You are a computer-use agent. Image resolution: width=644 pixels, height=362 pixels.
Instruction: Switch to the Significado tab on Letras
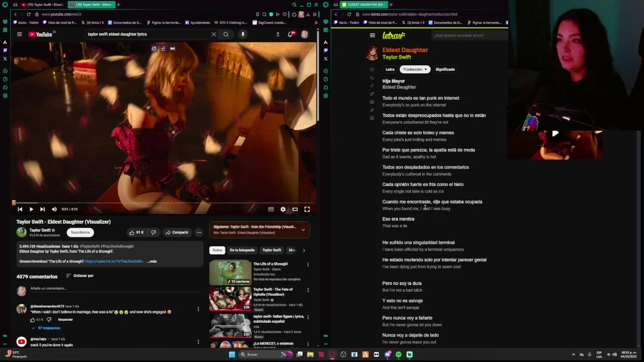pos(445,69)
